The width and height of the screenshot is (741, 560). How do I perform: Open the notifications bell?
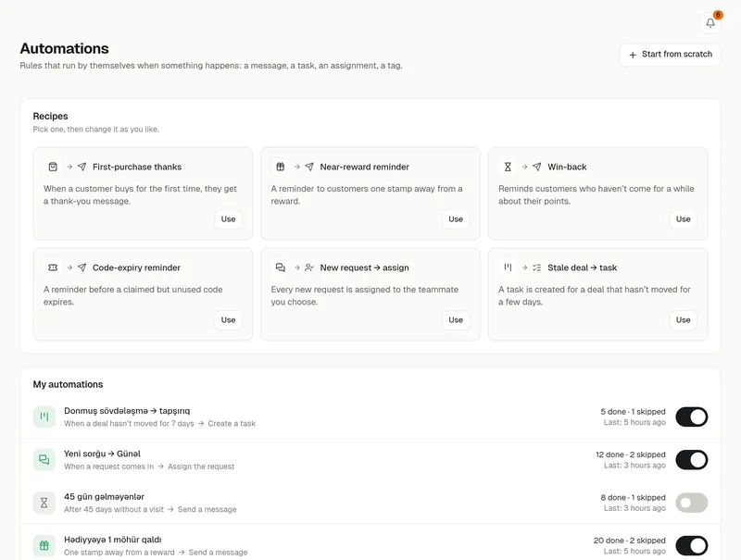pos(710,22)
